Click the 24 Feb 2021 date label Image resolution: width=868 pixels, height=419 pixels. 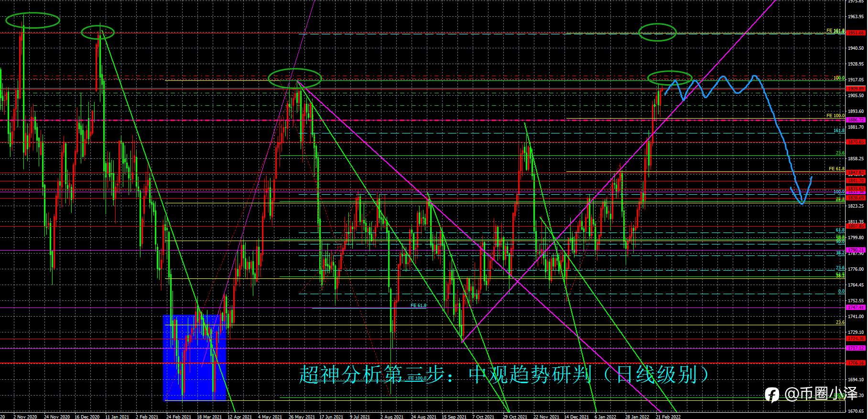tap(178, 417)
